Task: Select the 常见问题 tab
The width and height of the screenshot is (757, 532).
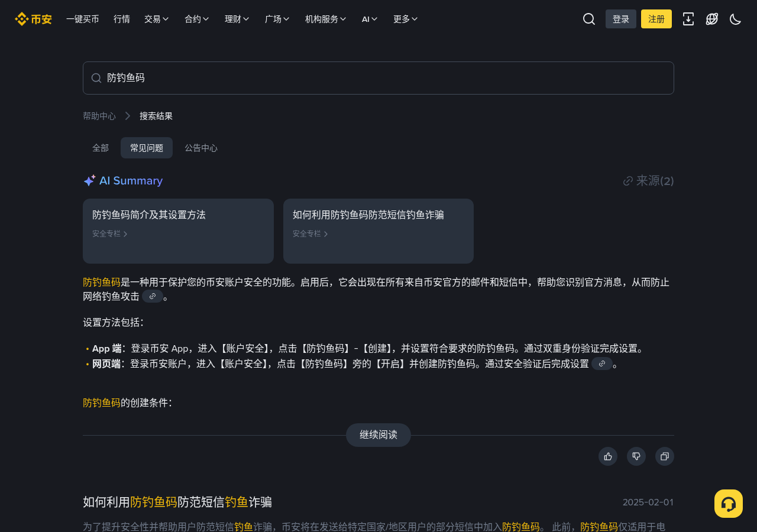Action: [147, 148]
